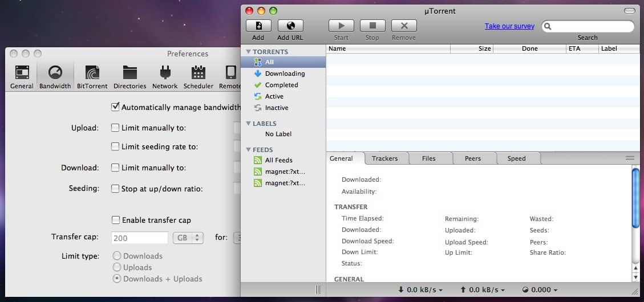The width and height of the screenshot is (644, 302).
Task: Open the transfer cap 'for' period dropdown
Action: click(x=237, y=238)
